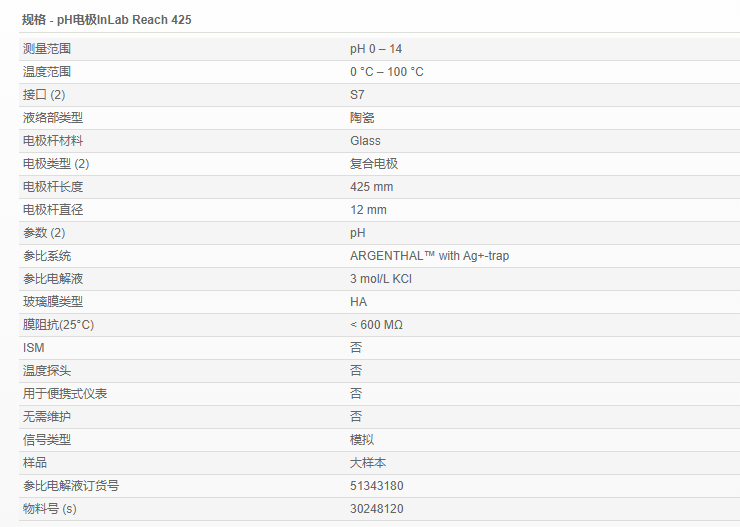
Task: Click the 测量范围 row label
Action: tap(47, 49)
